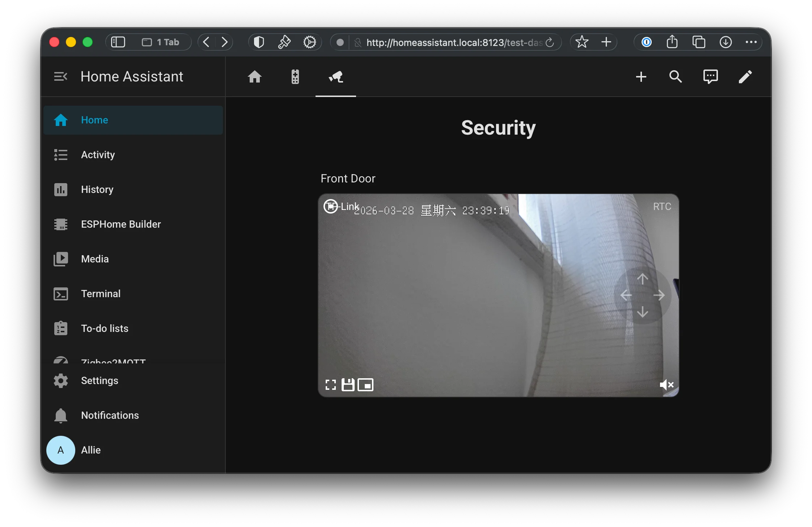Open the Terminal sidebar item
Viewport: 812px width, 527px height.
coord(101,294)
